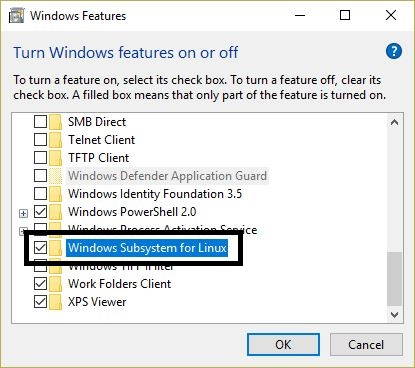Dismiss the dialog with Cancel button
Image resolution: width=415 pixels, height=368 pixels.
pos(366,344)
